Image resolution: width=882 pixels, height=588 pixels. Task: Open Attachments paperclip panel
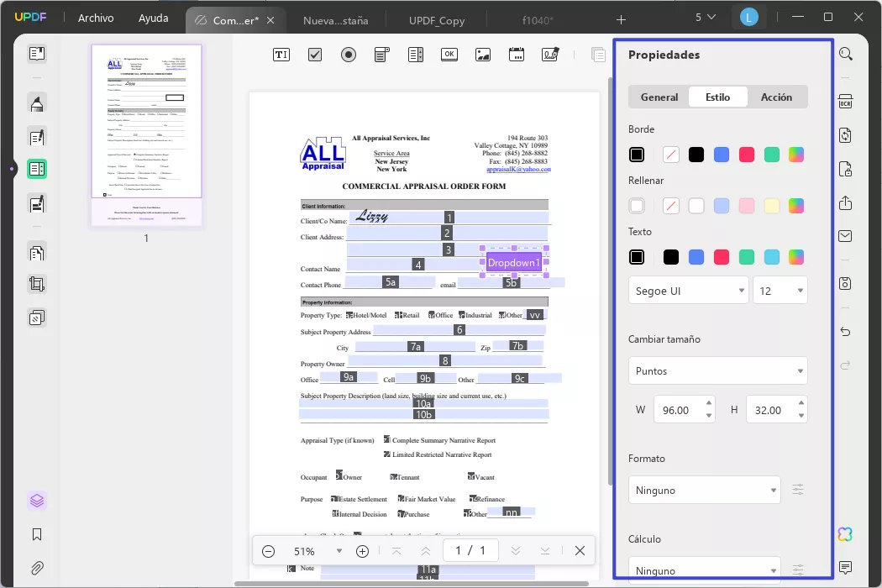click(x=37, y=568)
